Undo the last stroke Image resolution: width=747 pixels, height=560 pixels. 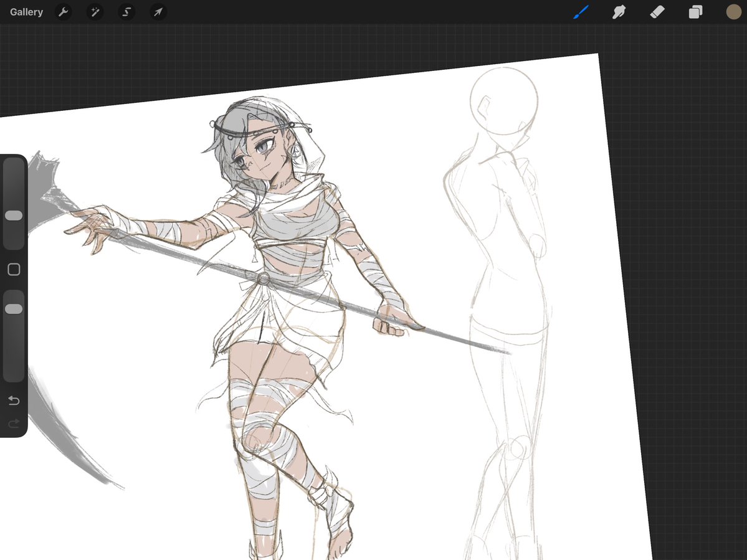click(x=14, y=401)
